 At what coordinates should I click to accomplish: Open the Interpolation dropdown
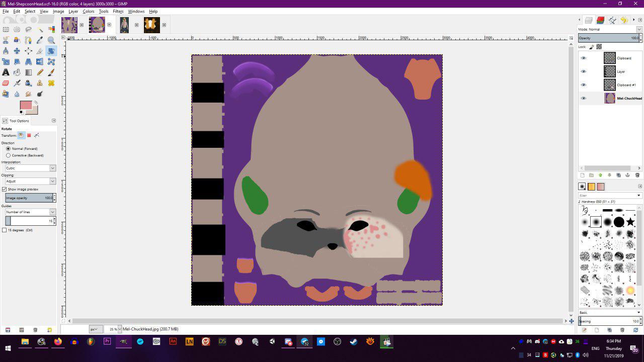[31, 168]
